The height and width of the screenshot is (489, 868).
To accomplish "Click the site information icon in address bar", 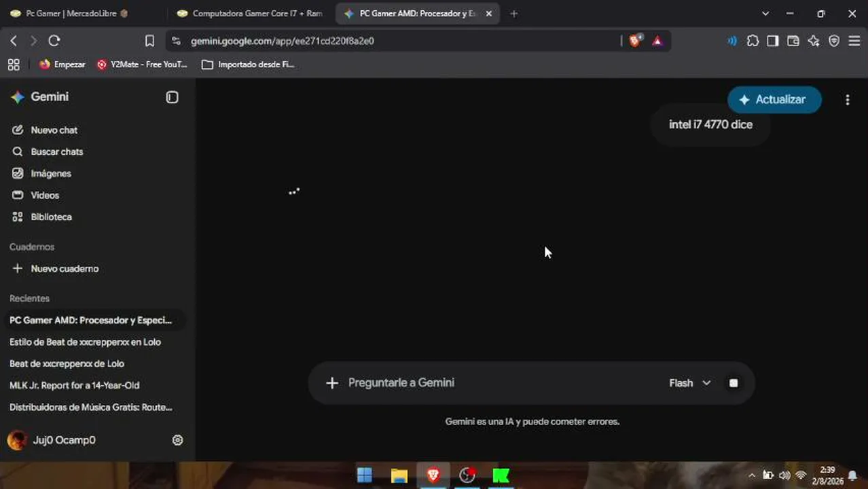I will (177, 41).
